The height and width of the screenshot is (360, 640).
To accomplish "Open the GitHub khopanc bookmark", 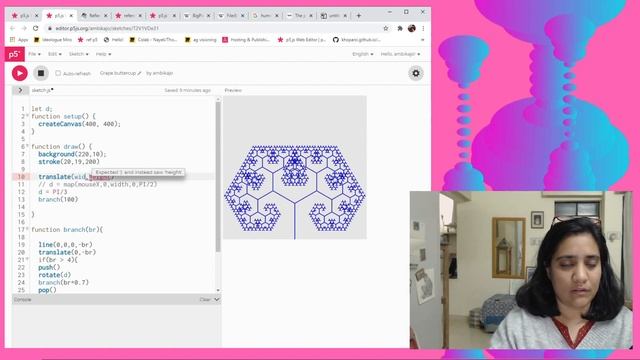I will tap(357, 40).
